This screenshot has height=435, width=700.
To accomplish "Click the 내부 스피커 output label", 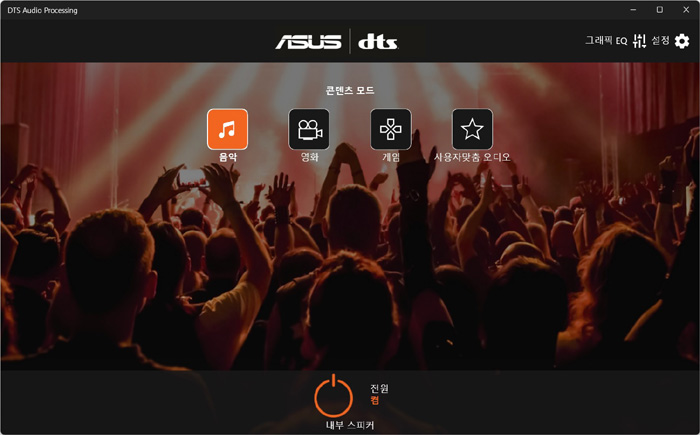I will (350, 425).
